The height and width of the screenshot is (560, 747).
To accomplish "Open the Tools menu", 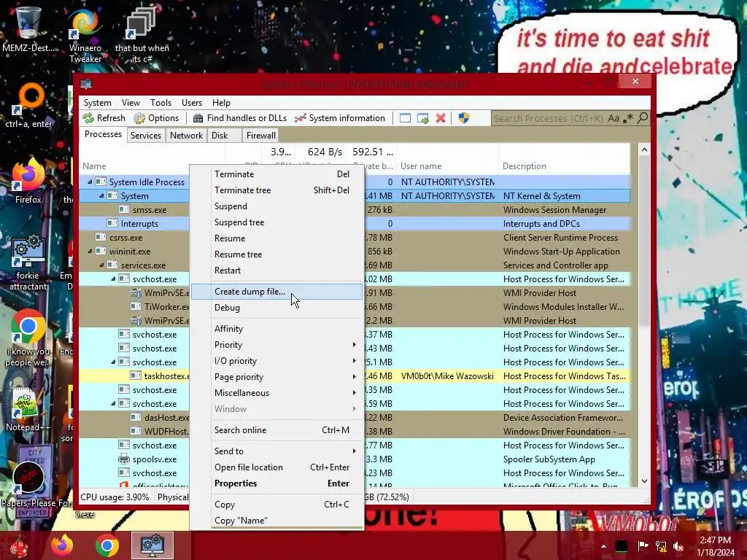I will coord(160,103).
